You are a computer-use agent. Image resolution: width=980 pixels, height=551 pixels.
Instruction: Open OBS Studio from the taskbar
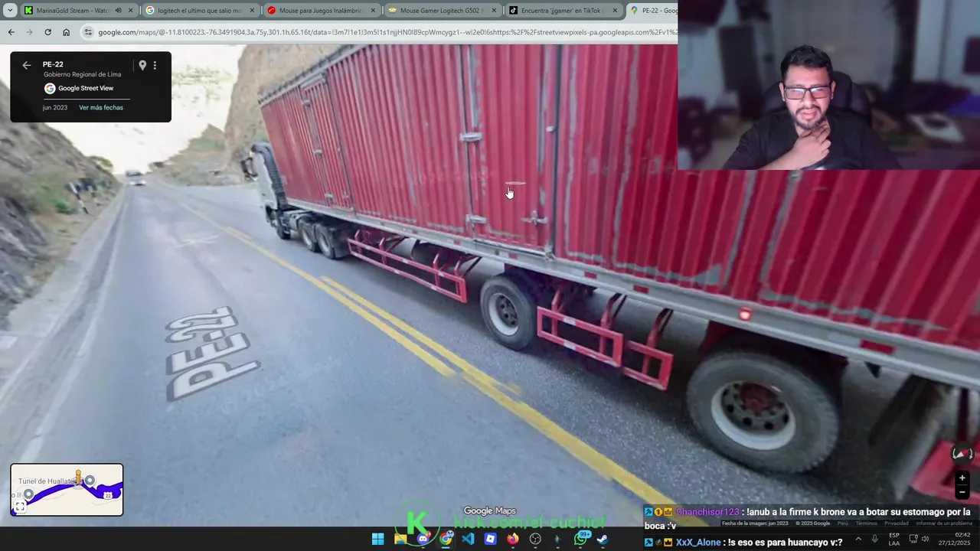[535, 539]
